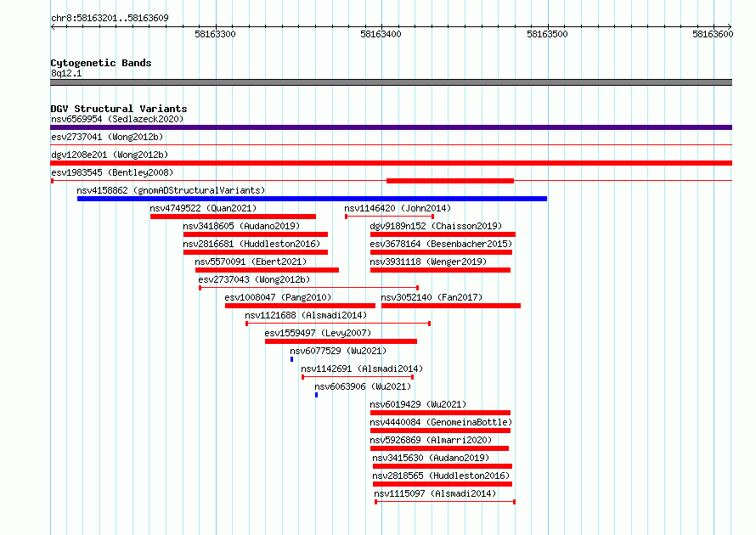Open the nsv1146420 (John2014) label
The width and height of the screenshot is (756, 535).
(x=398, y=208)
